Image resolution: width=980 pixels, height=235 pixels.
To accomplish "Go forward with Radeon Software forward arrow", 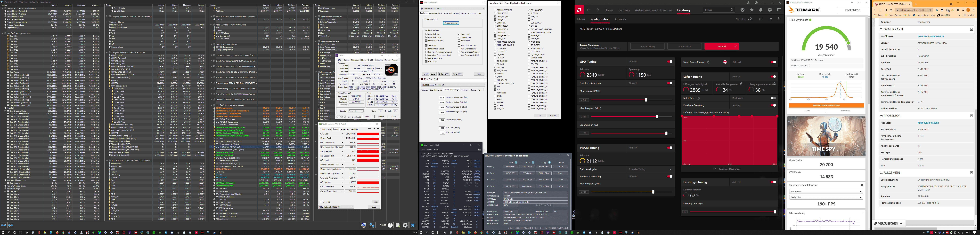I will point(597,10).
